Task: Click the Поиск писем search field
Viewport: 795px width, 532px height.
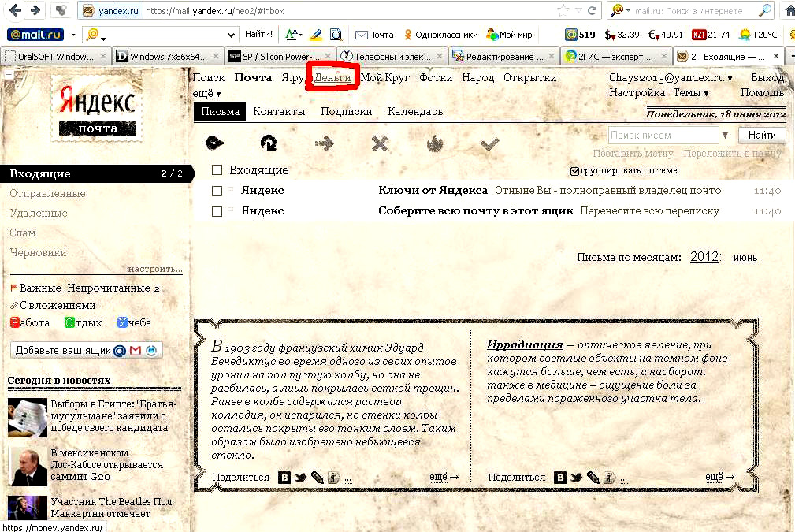Action: click(663, 136)
